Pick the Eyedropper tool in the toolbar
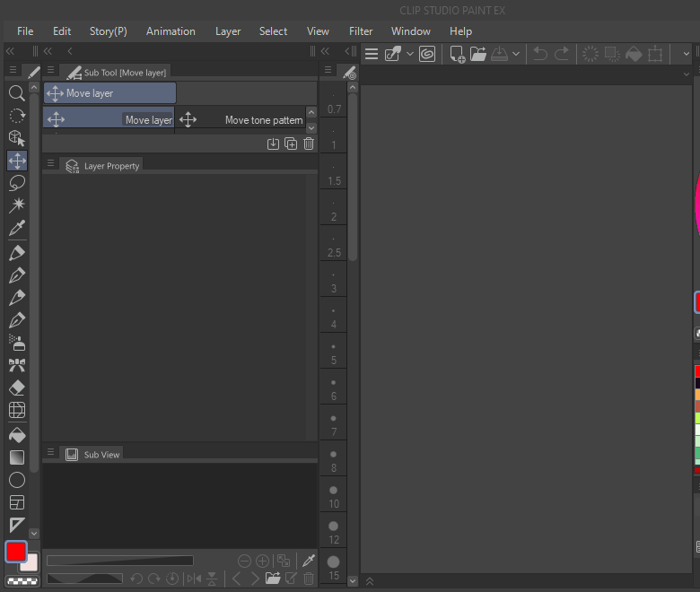 16,229
